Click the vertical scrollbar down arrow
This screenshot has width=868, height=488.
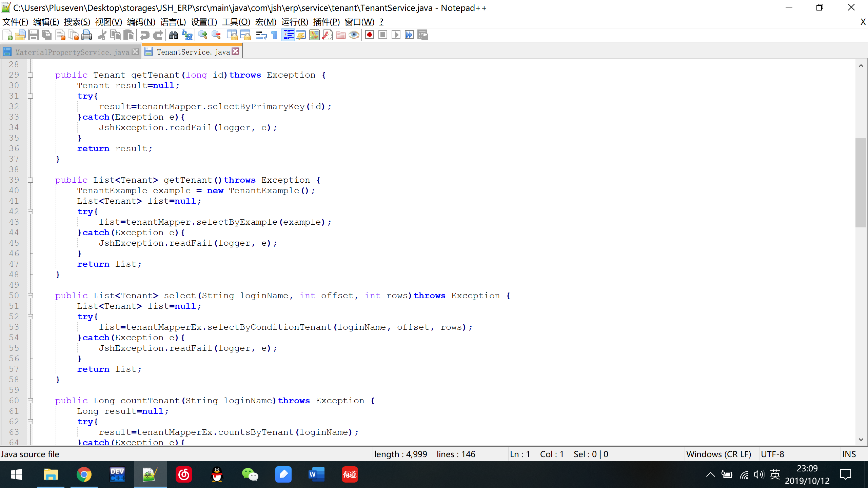coord(861,440)
